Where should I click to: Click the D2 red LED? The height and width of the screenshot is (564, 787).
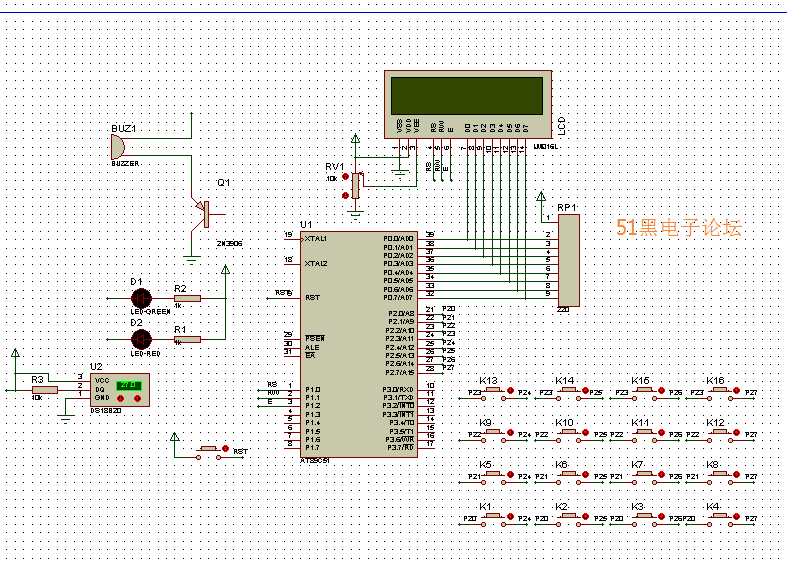click(141, 339)
